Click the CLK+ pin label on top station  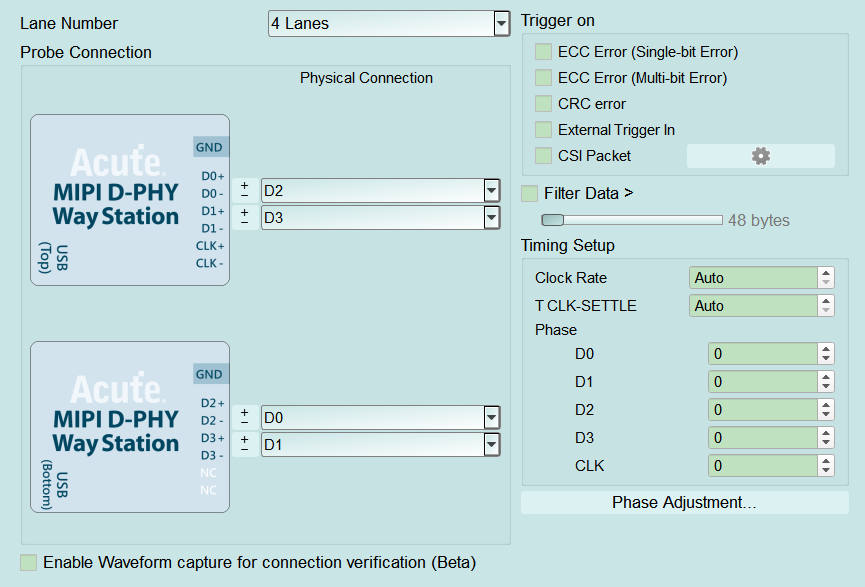pos(210,246)
